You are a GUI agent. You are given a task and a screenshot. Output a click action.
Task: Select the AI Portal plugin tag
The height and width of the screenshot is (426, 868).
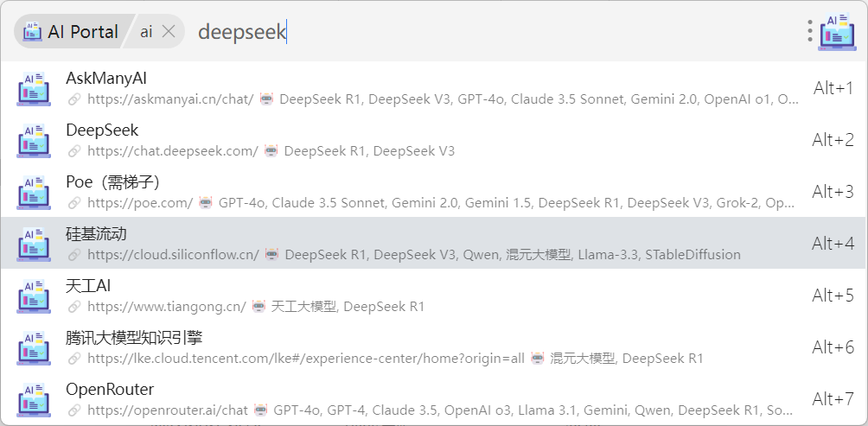click(x=71, y=31)
